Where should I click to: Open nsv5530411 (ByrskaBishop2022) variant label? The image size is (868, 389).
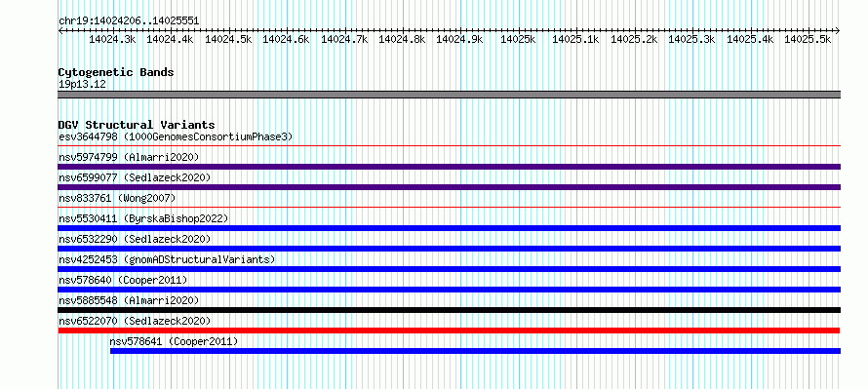click(x=143, y=218)
